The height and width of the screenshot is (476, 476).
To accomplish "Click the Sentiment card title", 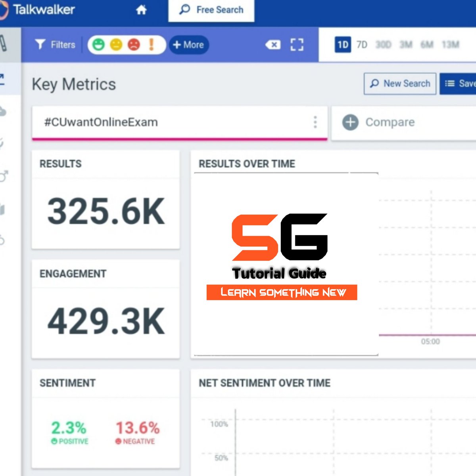I will pyautogui.click(x=67, y=383).
